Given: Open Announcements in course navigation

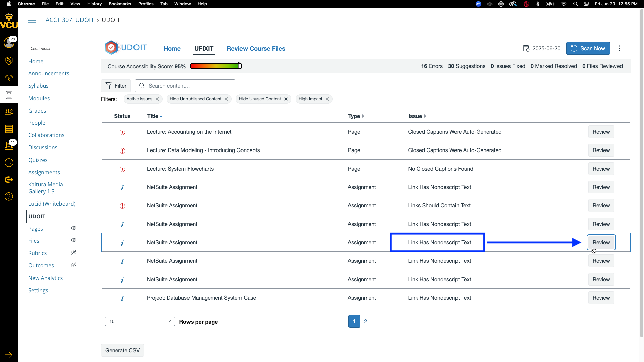Looking at the screenshot, I should click(x=49, y=73).
